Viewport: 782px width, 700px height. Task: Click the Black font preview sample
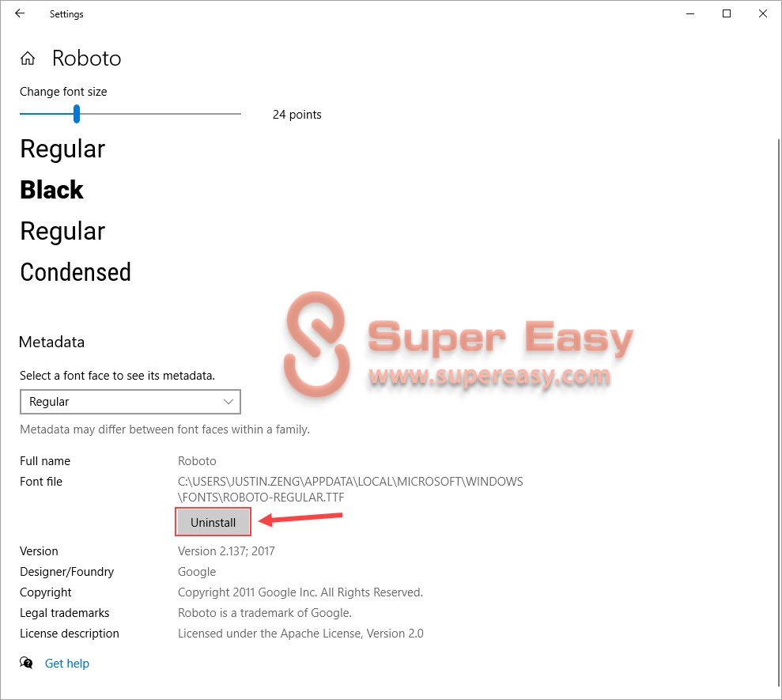[52, 190]
